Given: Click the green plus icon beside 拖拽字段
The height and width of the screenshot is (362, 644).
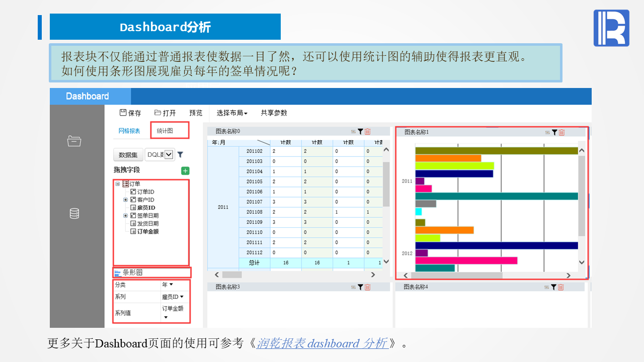Looking at the screenshot, I should [185, 171].
